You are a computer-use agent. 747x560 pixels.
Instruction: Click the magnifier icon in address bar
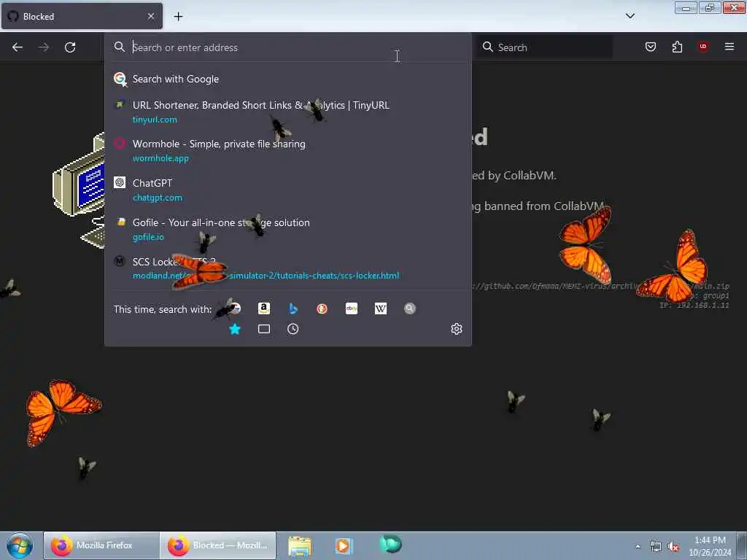pos(120,47)
